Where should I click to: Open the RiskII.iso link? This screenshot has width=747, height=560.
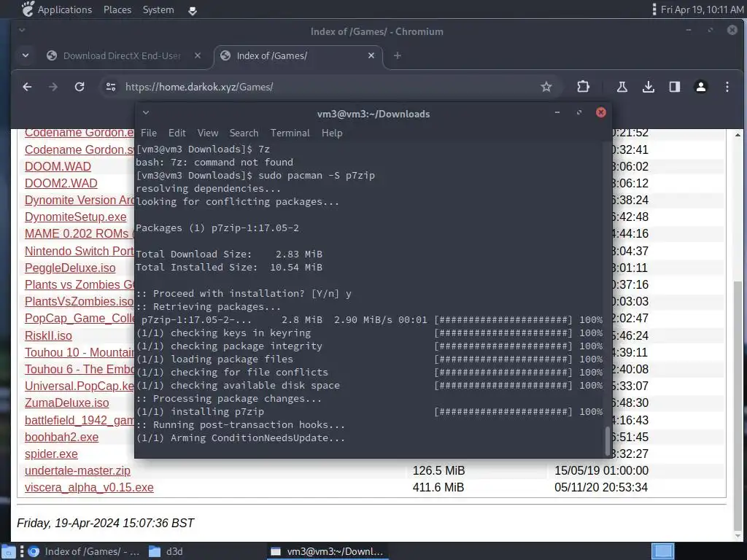point(48,335)
